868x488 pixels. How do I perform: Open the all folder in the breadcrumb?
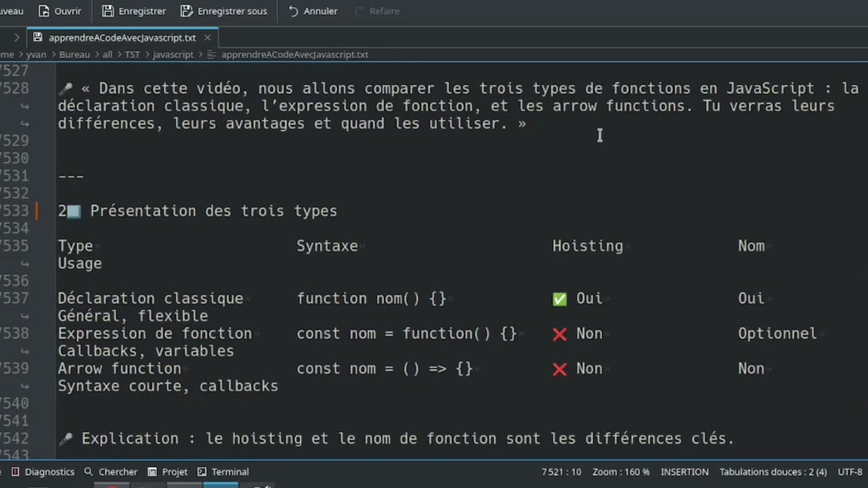107,54
